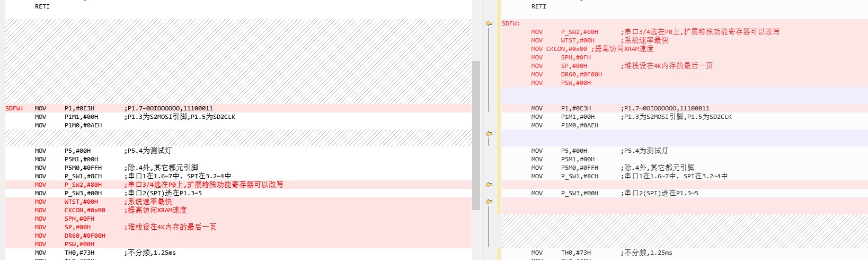Select the SDFW: label in the right pane
Screen dimensions: 868x260
pyautogui.click(x=511, y=23)
